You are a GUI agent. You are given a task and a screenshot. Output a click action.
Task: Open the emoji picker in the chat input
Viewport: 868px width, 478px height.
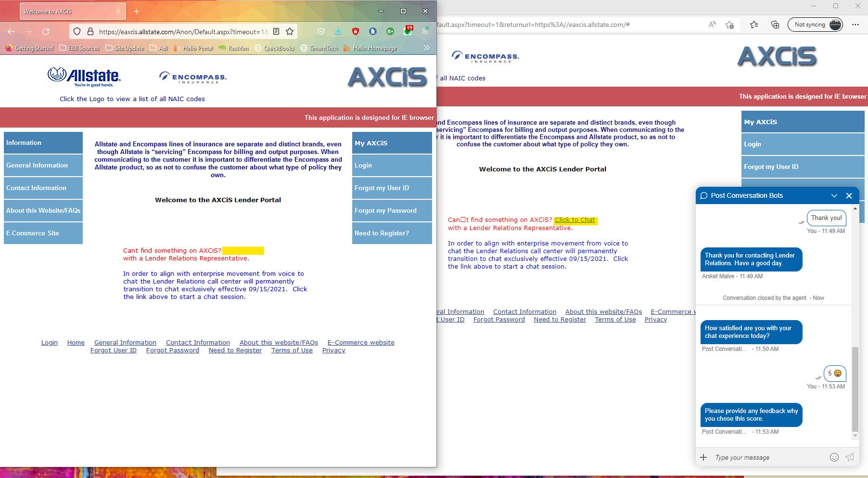coord(833,457)
